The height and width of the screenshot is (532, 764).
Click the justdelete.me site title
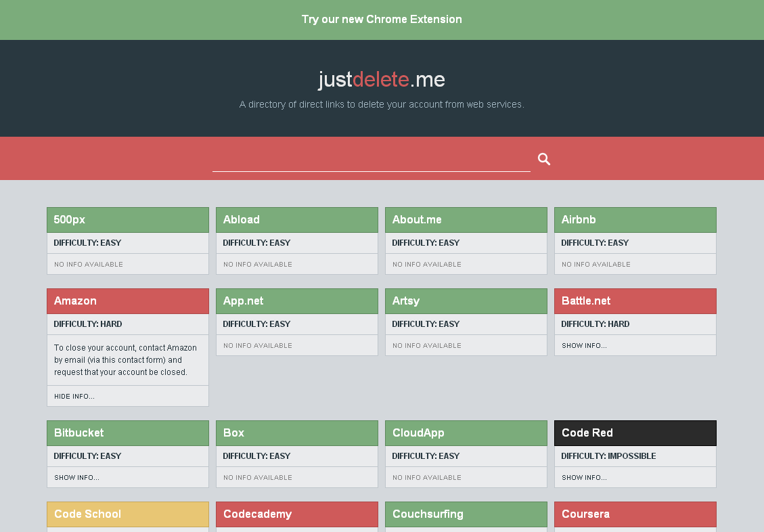click(382, 80)
